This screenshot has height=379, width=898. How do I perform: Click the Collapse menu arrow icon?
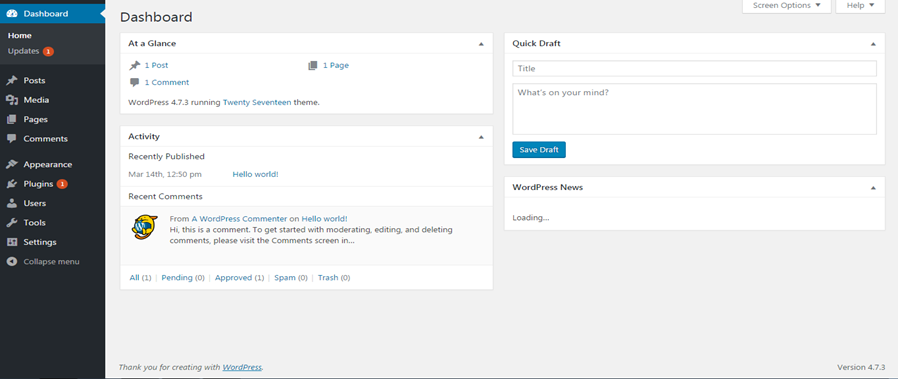pyautogui.click(x=11, y=262)
